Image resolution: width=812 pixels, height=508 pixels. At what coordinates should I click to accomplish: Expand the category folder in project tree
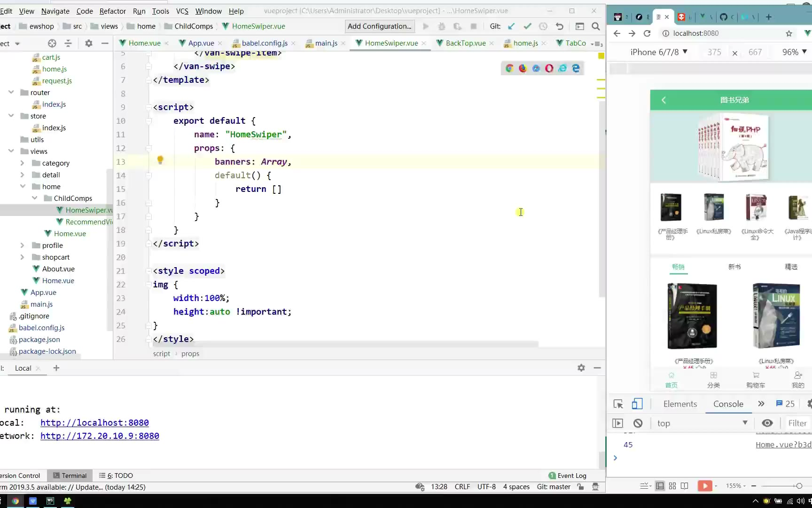(22, 163)
